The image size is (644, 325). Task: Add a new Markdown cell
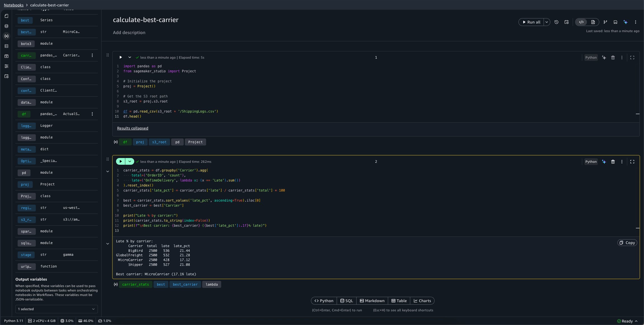point(372,301)
